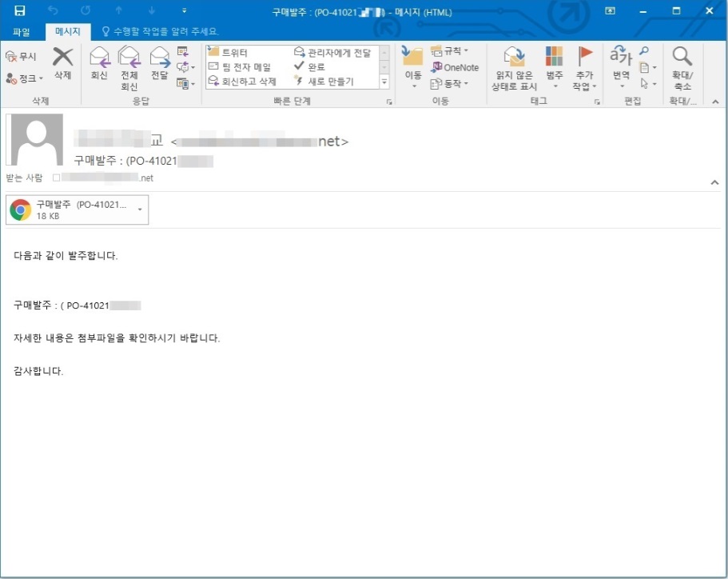728x579 pixels.
Task: Select the 트위터 quick step
Action: 228,52
